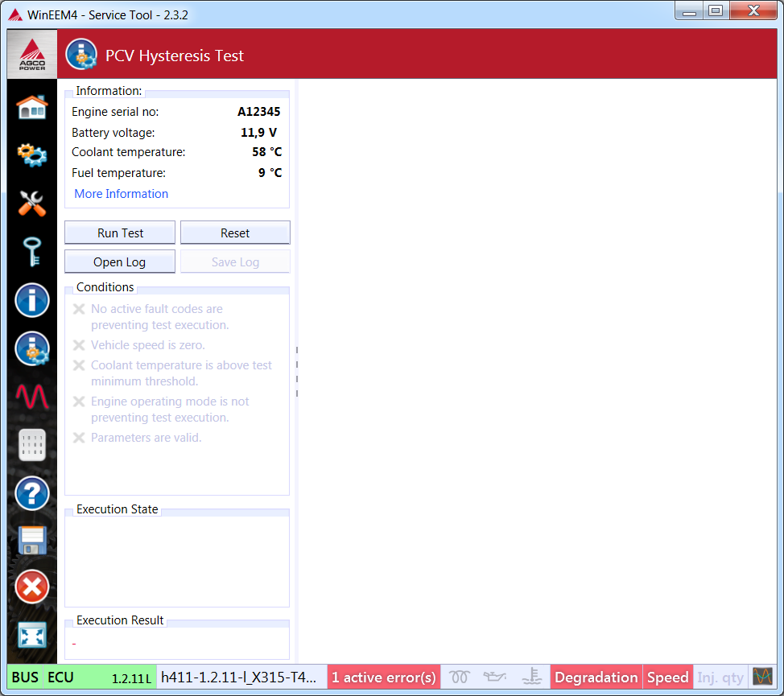
Task: Click the Open Log button
Action: (120, 262)
